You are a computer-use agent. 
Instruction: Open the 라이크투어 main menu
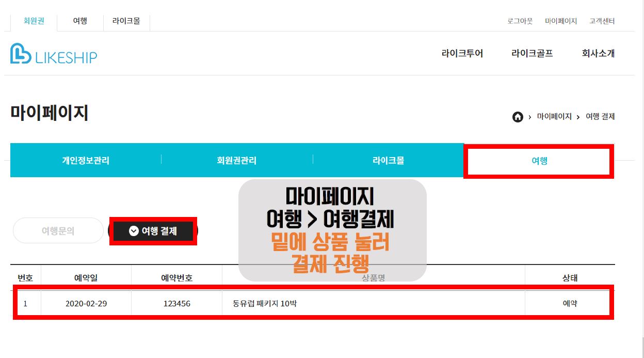pyautogui.click(x=462, y=53)
